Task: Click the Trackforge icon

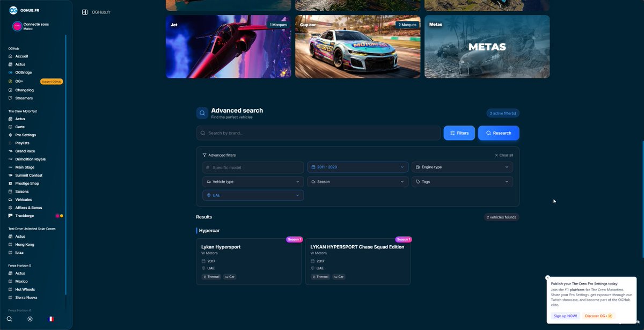Action: [10, 216]
